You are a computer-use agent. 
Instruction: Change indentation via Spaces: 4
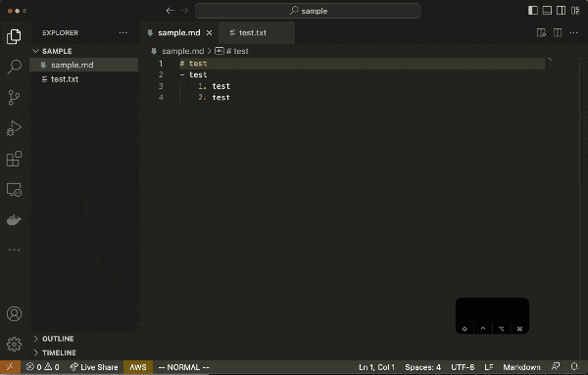422,367
